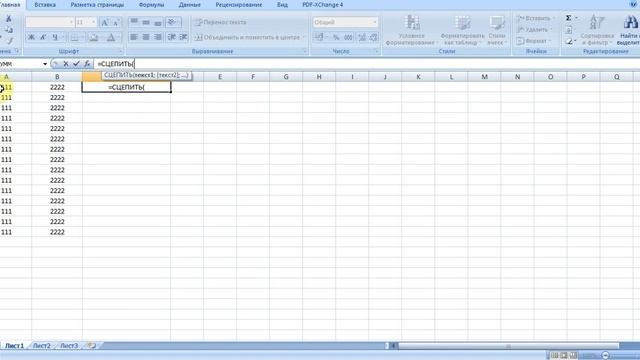Decrease font size with the small A icon
Screen dimensions: 640x360
coord(116,22)
